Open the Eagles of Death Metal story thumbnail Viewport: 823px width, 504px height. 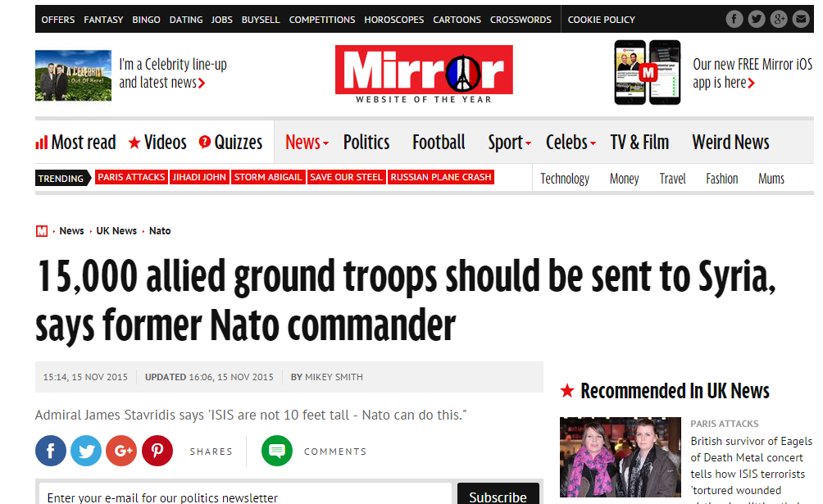point(621,457)
